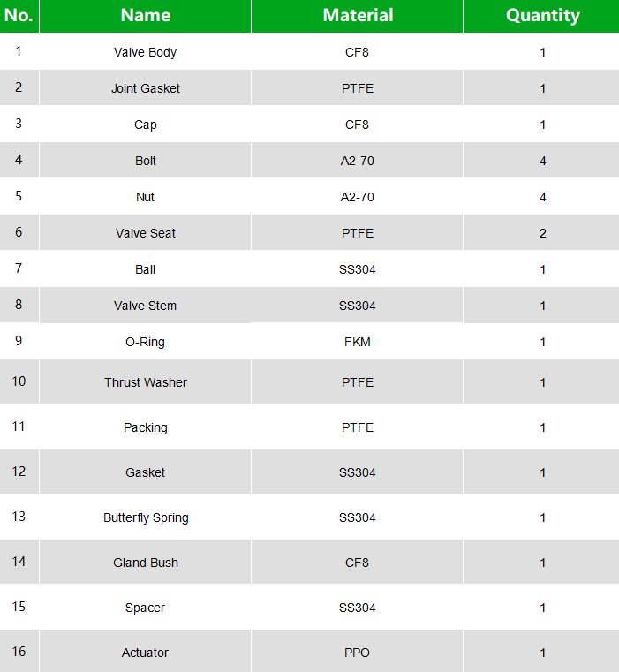The width and height of the screenshot is (619, 672).
Task: Click the "Material" column header
Action: pos(358,15)
